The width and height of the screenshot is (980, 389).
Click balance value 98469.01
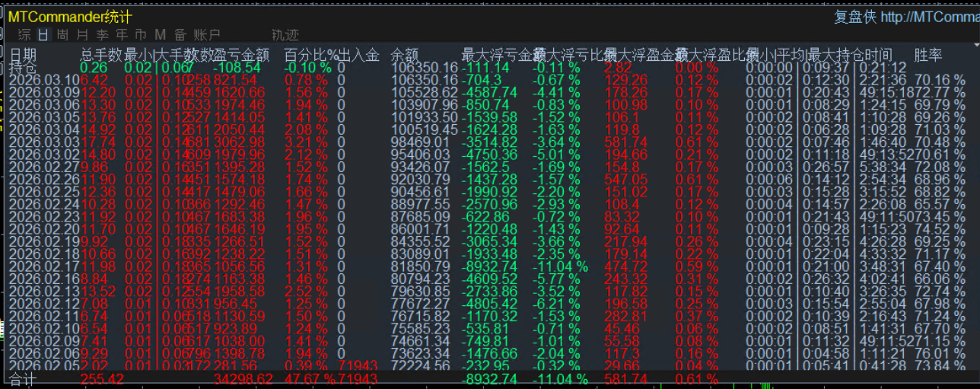[x=421, y=142]
